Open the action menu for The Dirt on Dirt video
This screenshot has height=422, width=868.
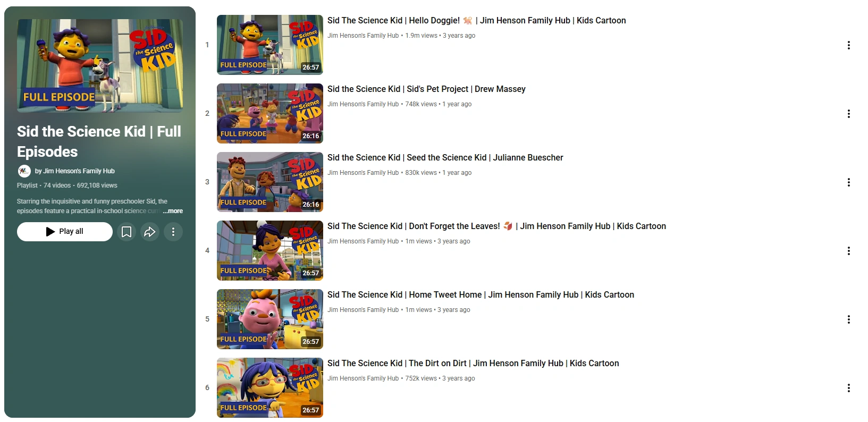click(x=849, y=388)
